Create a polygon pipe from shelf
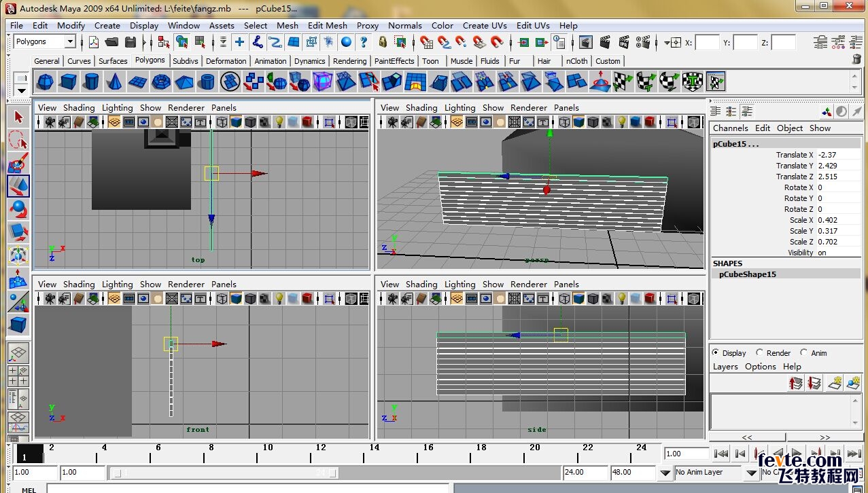The image size is (868, 493). point(207,82)
